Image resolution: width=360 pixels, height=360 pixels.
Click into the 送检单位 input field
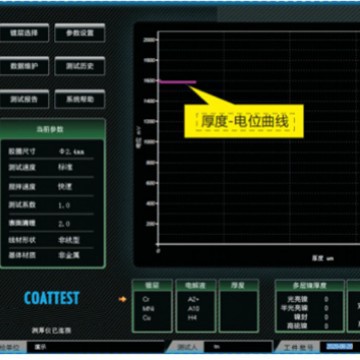(x=95, y=347)
